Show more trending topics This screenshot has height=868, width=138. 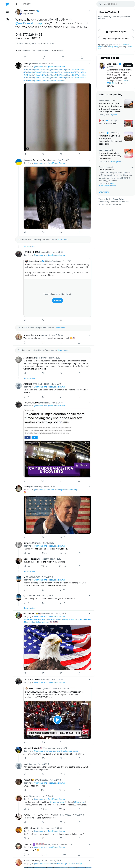pos(104,192)
